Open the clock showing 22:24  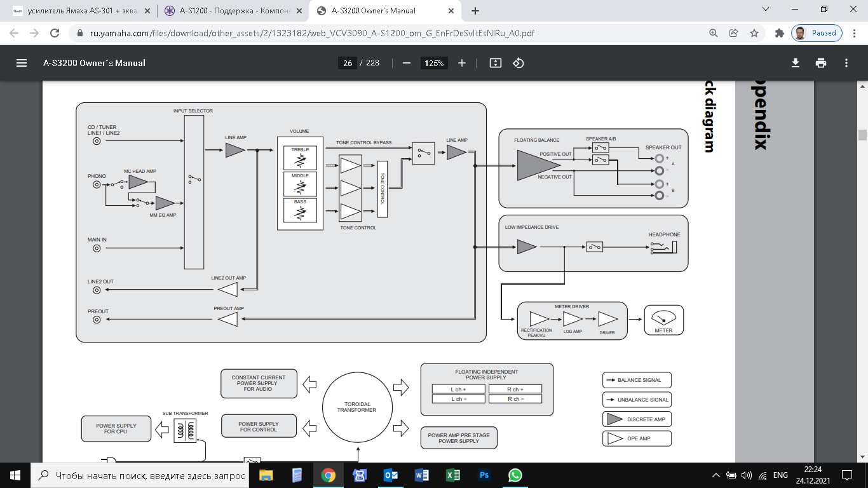[812, 475]
